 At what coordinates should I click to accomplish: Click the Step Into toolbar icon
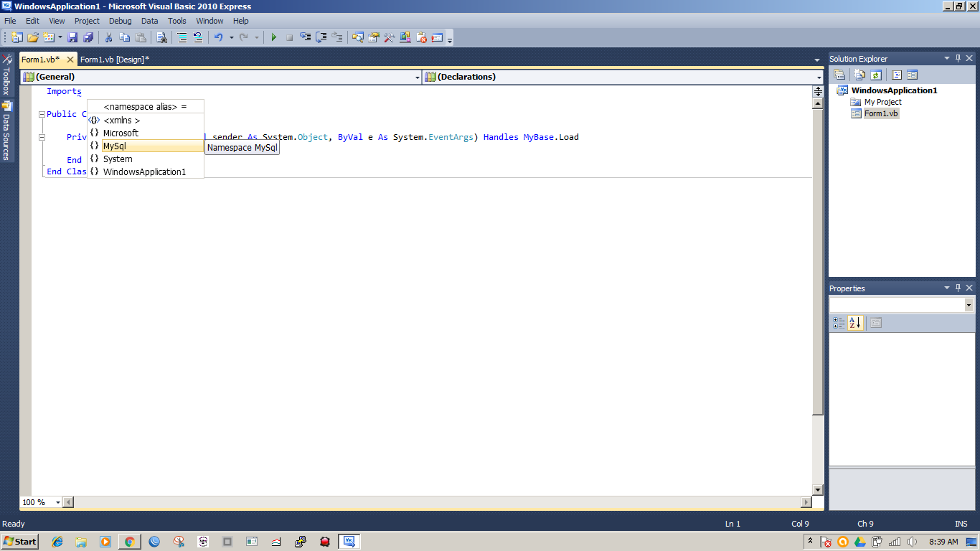(305, 37)
